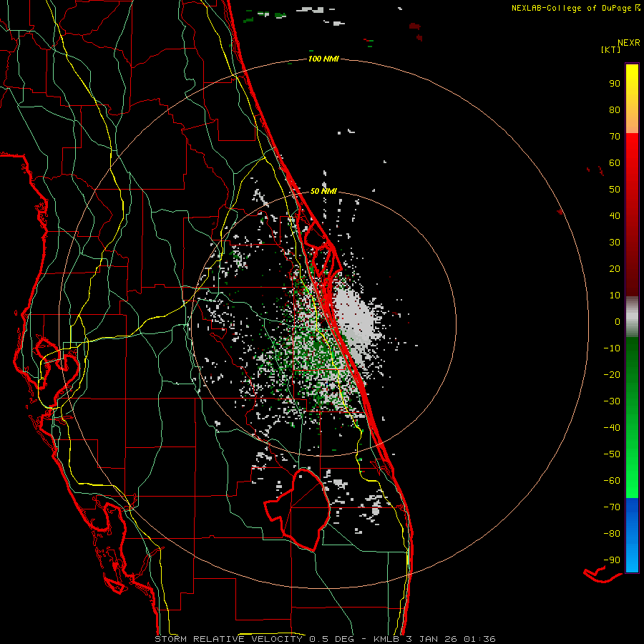Click the STORM RELATIVE VELOCITY caption text
644x644 pixels.
(228, 639)
